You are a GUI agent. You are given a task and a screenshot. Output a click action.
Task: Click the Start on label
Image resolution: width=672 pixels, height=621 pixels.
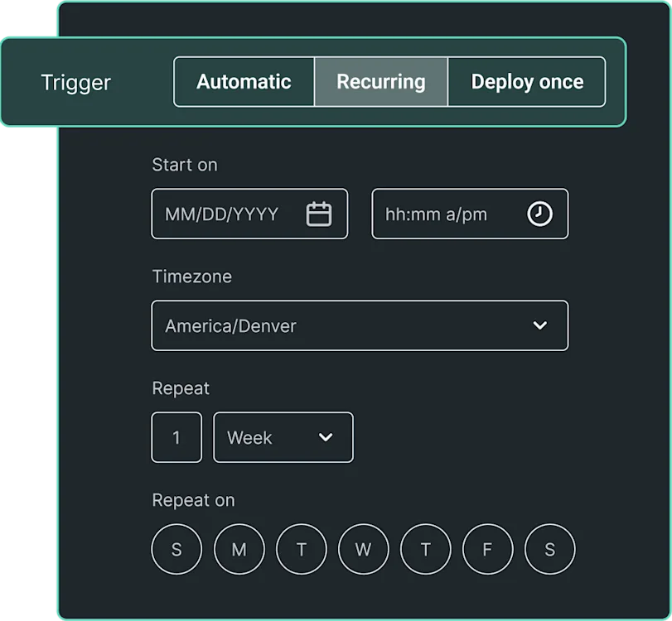coord(185,165)
